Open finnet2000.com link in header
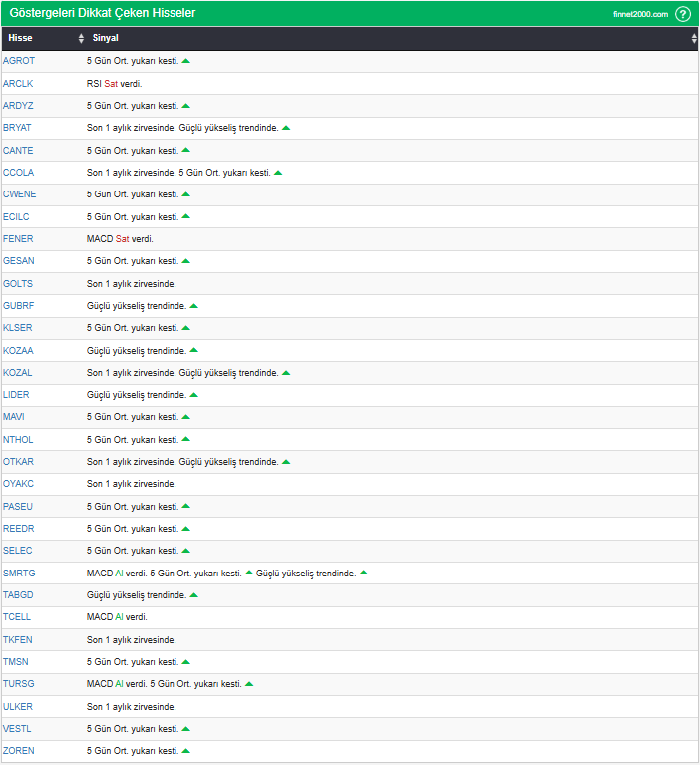 tap(640, 14)
